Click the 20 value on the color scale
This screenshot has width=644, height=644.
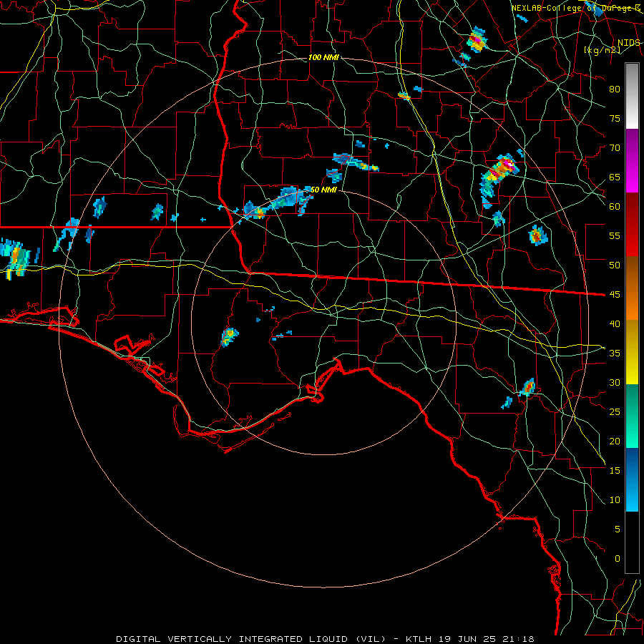tap(615, 441)
